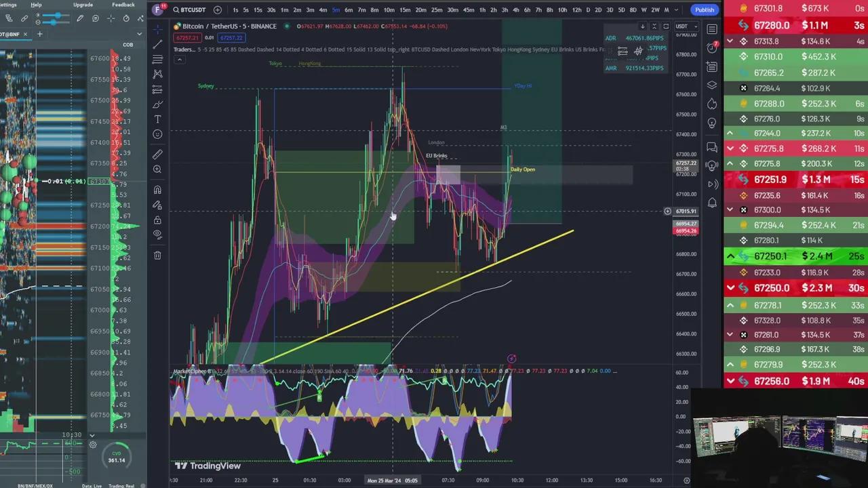Select the trend line drawing tool
Viewport: 868px width, 488px height.
pyautogui.click(x=157, y=45)
